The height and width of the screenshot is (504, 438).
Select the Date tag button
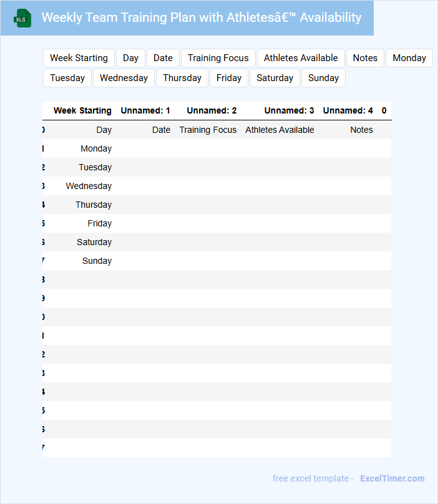(x=163, y=58)
